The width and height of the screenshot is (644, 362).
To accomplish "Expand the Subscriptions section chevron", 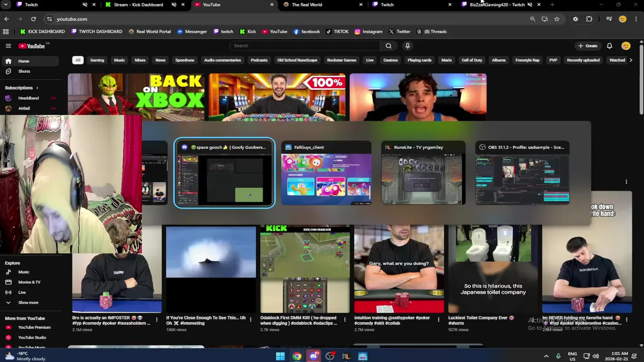I will pyautogui.click(x=37, y=88).
